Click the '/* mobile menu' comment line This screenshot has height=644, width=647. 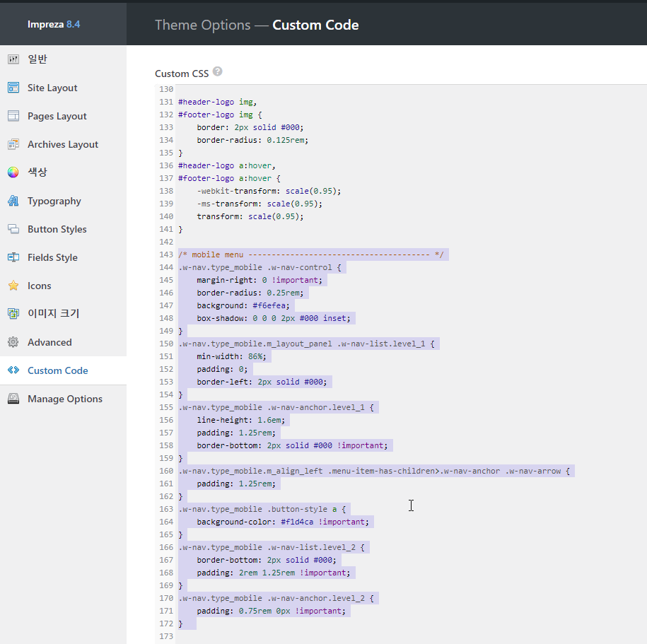click(310, 254)
